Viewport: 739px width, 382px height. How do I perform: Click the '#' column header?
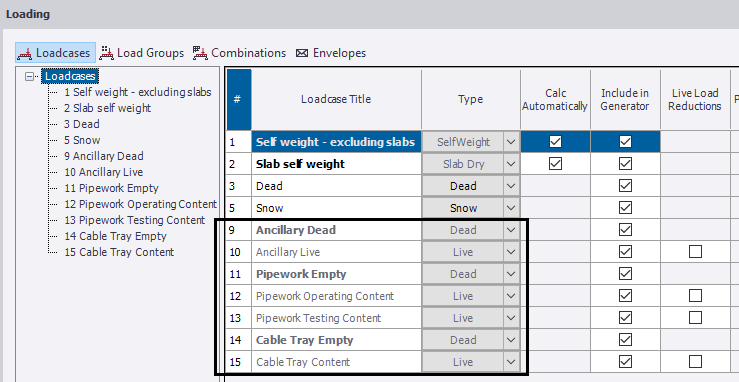point(238,99)
